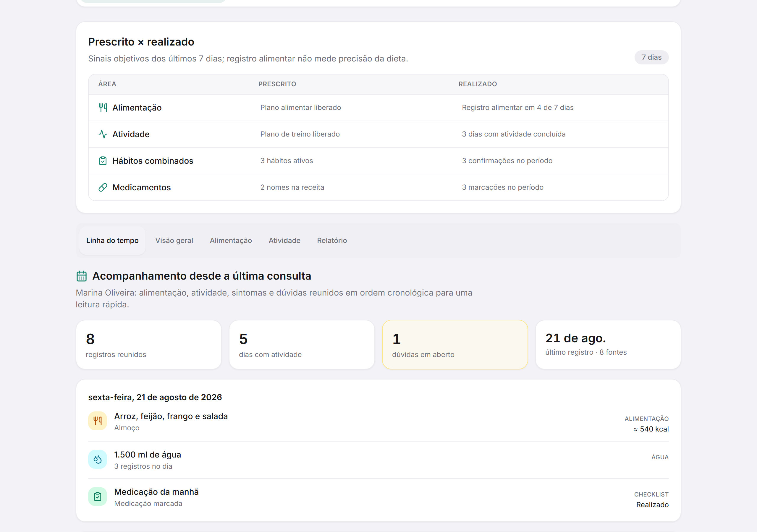Open the 1.500 ml de água entry
The image size is (757, 532).
pyautogui.click(x=378, y=460)
